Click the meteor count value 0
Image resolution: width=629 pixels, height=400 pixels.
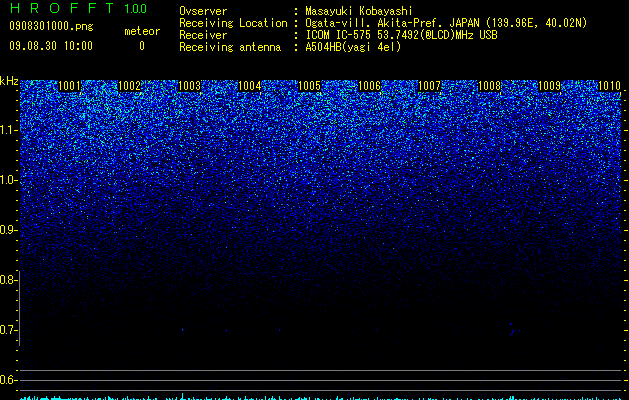tap(142, 46)
